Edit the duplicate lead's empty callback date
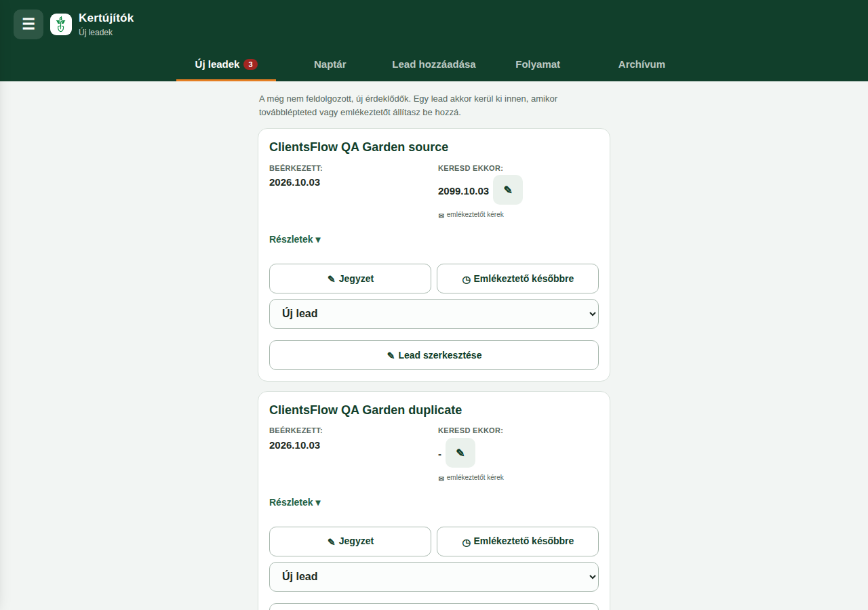 460,453
